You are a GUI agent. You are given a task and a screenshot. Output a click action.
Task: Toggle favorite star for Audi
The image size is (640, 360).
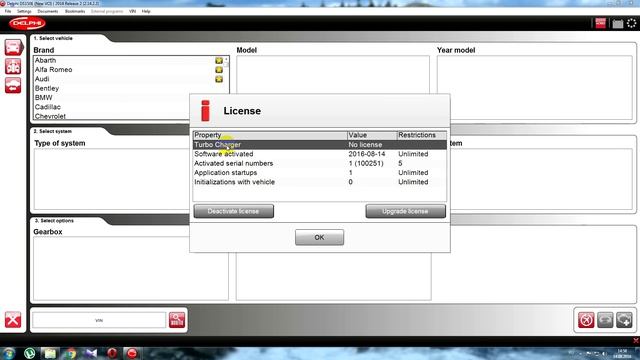[219, 79]
